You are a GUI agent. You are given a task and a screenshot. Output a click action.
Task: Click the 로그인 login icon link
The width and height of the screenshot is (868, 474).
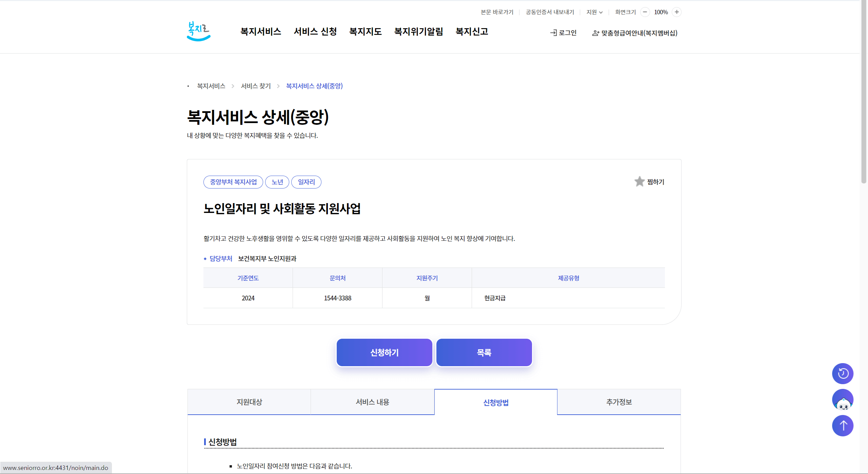point(563,33)
